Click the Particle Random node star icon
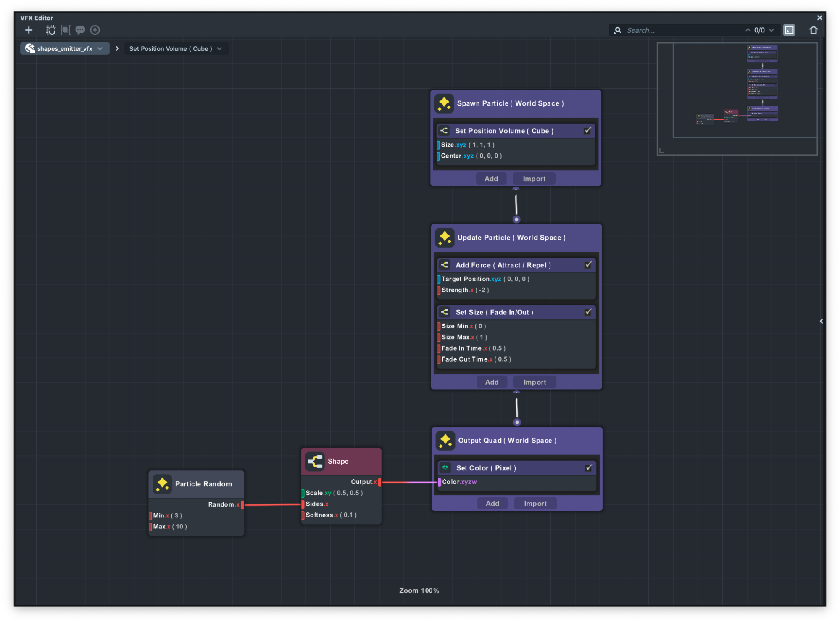The image size is (840, 623). tap(162, 484)
